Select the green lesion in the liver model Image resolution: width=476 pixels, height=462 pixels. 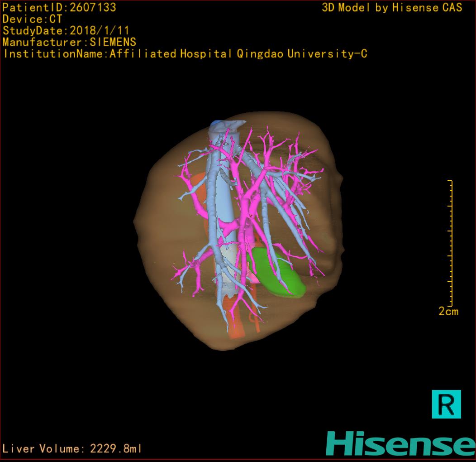(x=278, y=275)
